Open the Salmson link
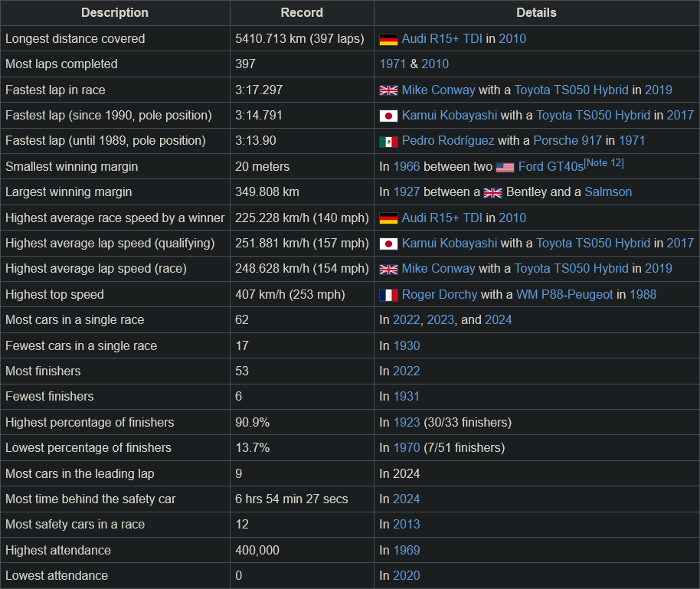Viewport: 700px width, 589px height. click(608, 192)
